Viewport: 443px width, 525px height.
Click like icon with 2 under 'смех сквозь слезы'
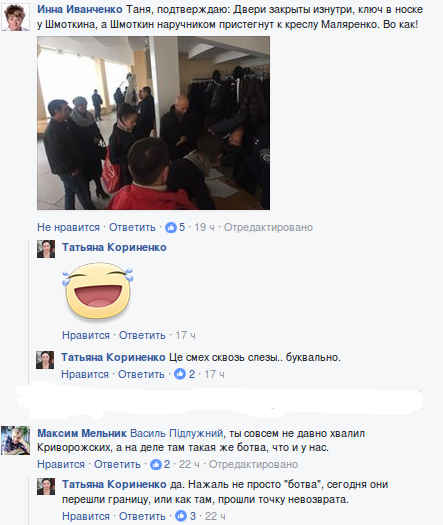click(x=180, y=374)
